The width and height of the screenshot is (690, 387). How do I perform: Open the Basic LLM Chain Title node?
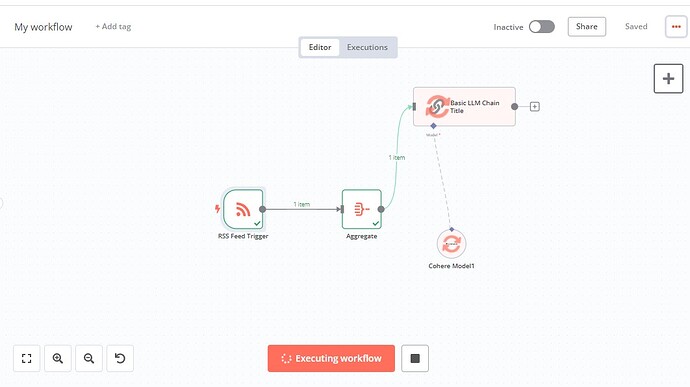(x=464, y=107)
